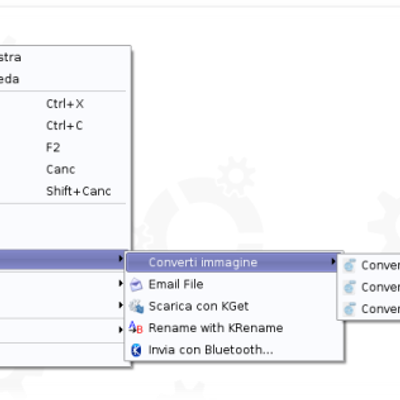
Task: Select the middle Conver... icon in the rightmost submenu
Action: coord(349,287)
